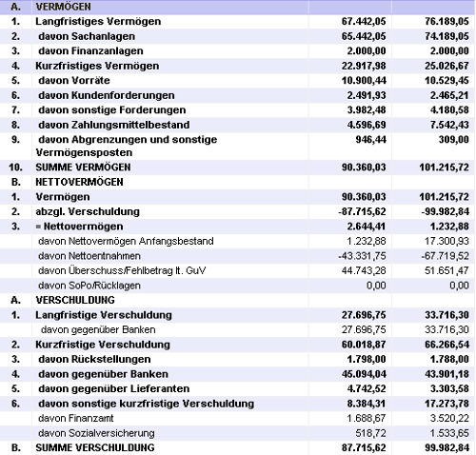The height and width of the screenshot is (455, 476).
Task: Select the 'davon Sozialversicherung' label
Action: click(x=96, y=433)
